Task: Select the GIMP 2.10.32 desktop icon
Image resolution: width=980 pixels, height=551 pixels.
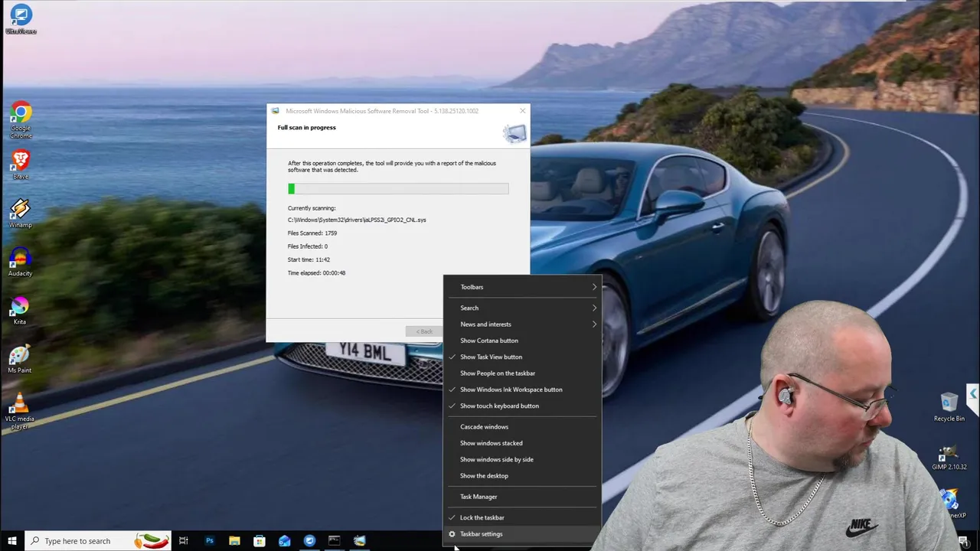Action: click(x=949, y=457)
